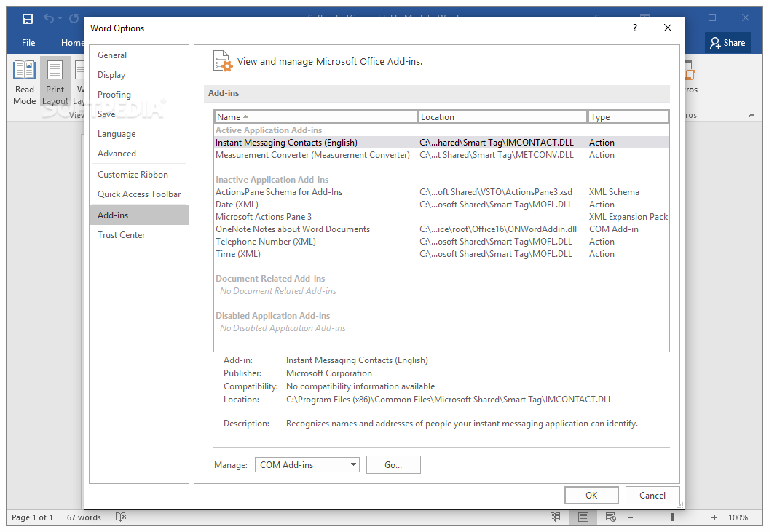Click the zoom out minus button

(x=631, y=517)
